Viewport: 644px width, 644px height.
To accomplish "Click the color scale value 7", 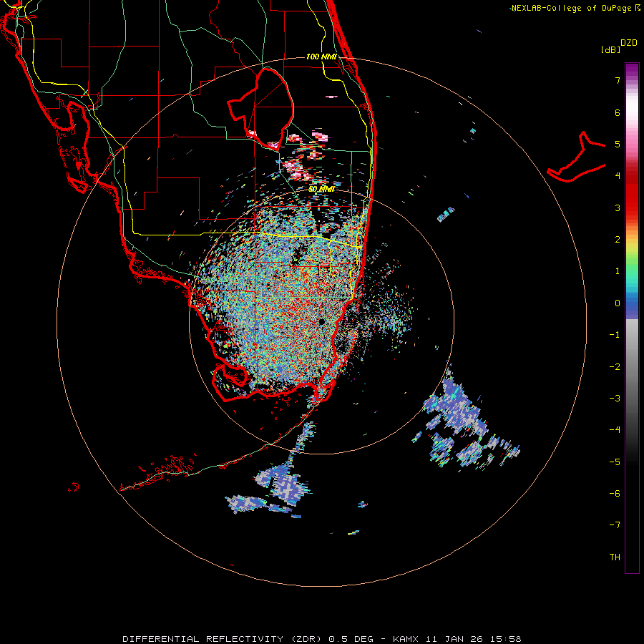I will (618, 80).
